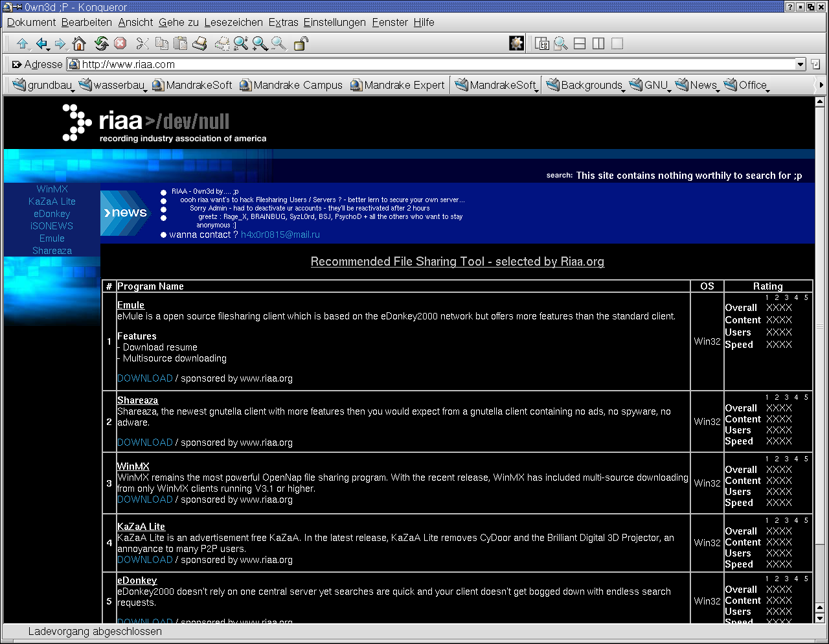Click the 'Recommended File Sharing Tool' heading
The image size is (829, 644).
coord(457,261)
